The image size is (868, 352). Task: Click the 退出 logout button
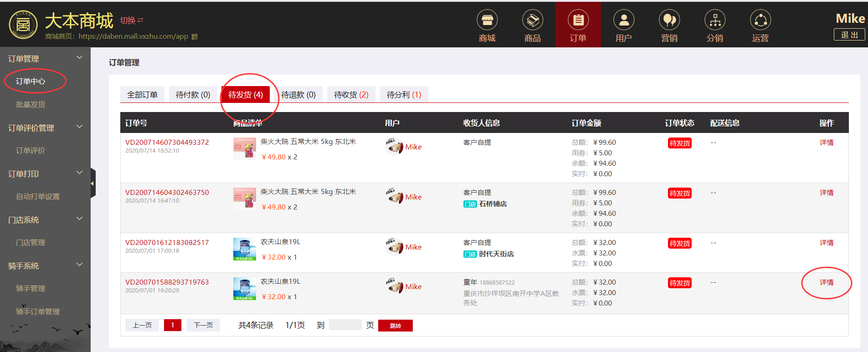coord(849,35)
